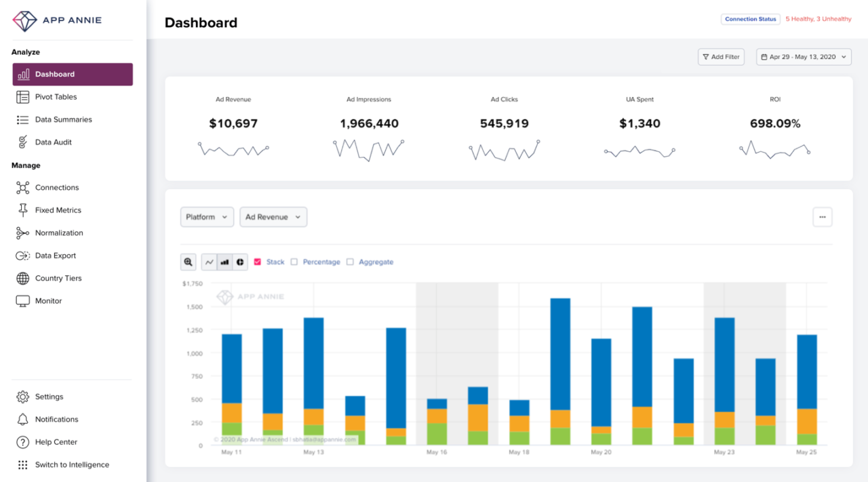Click the Add Filter button
Image resolution: width=868 pixels, height=482 pixels.
(721, 57)
